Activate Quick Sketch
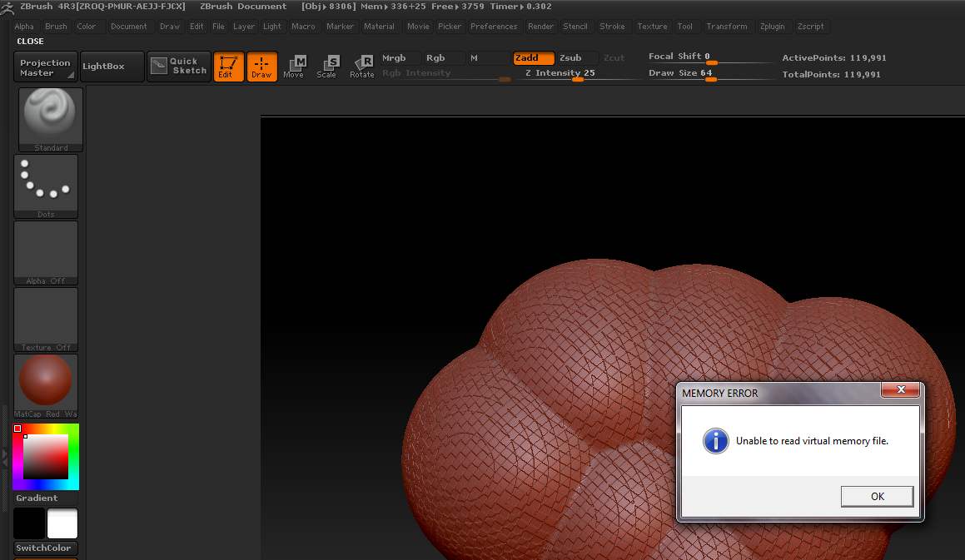 (179, 66)
